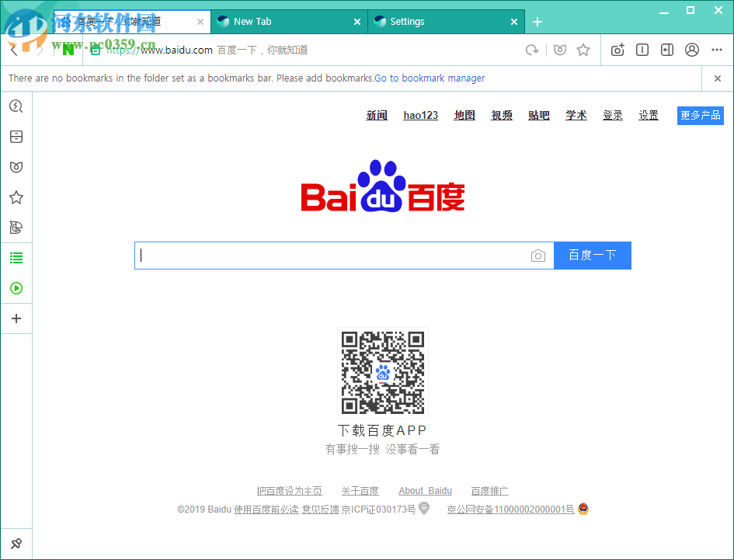Open bookmarks from the sidebar star

tap(16, 197)
